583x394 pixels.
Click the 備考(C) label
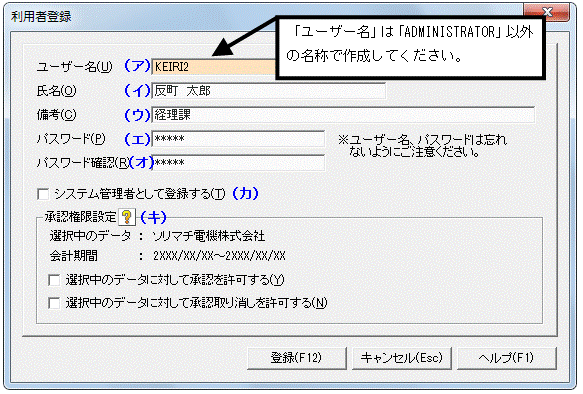(56, 115)
